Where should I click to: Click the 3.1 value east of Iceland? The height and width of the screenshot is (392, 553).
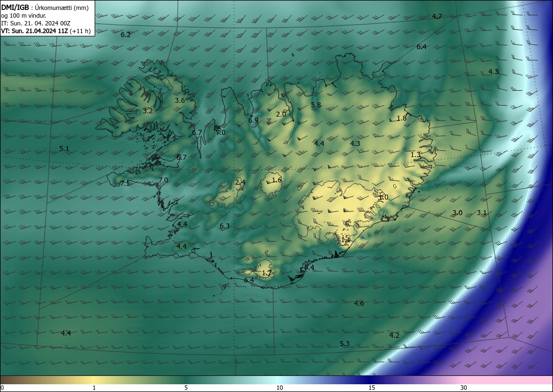pyautogui.click(x=482, y=212)
